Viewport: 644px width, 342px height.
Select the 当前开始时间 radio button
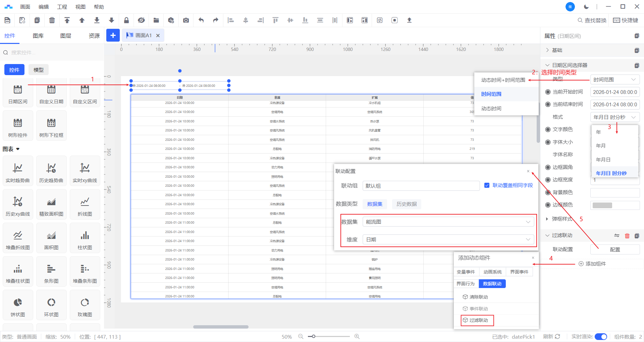[x=548, y=92]
